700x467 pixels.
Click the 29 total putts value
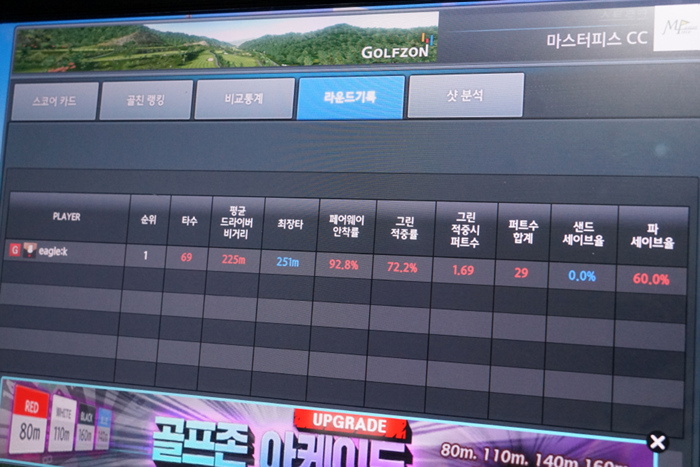click(521, 273)
